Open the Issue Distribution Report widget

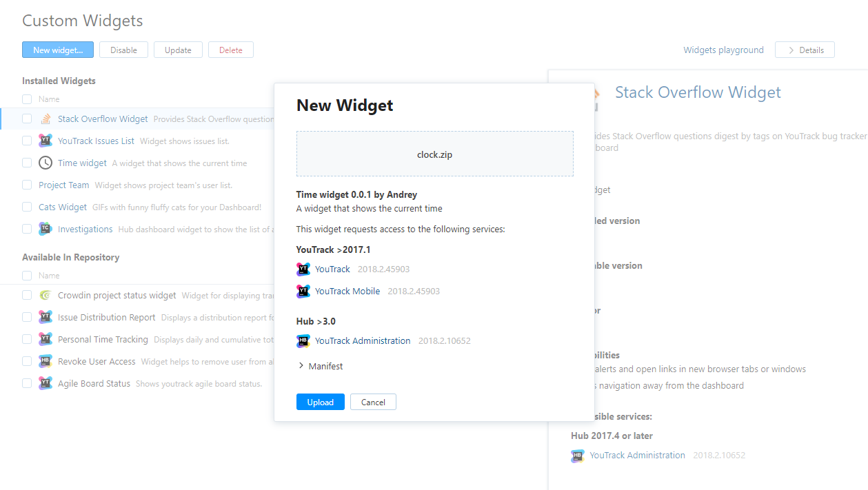click(x=106, y=318)
